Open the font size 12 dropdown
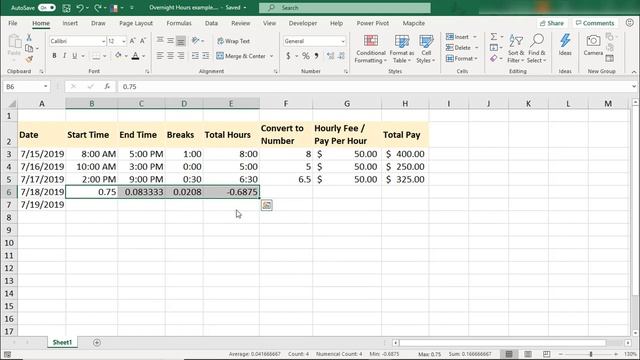640x360 pixels. coord(124,41)
